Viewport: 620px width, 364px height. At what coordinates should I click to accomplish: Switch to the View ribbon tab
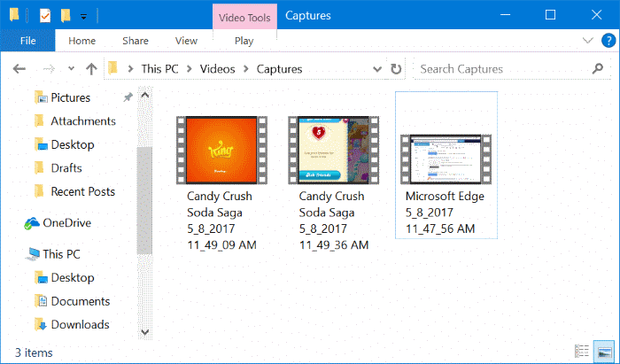point(186,41)
